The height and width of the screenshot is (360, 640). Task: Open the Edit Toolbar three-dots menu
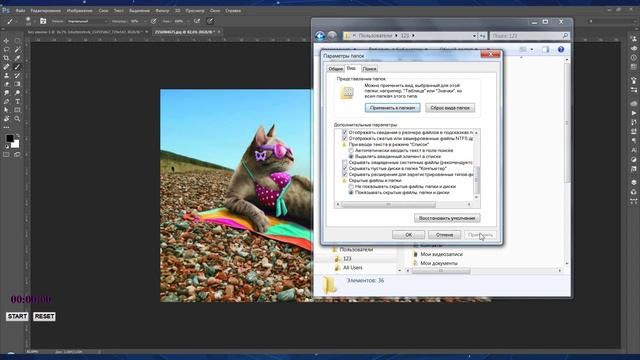point(6,127)
